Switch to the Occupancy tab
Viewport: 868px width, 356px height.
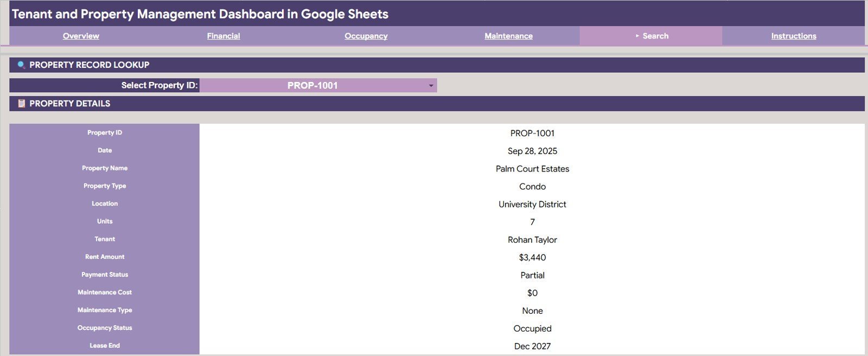[366, 36]
